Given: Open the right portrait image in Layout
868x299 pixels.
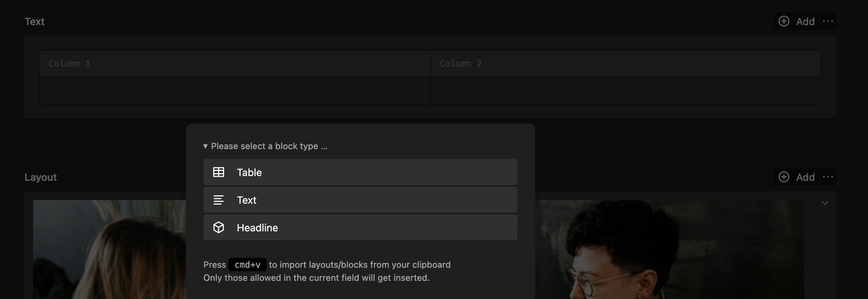Looking at the screenshot, I should tap(669, 250).
